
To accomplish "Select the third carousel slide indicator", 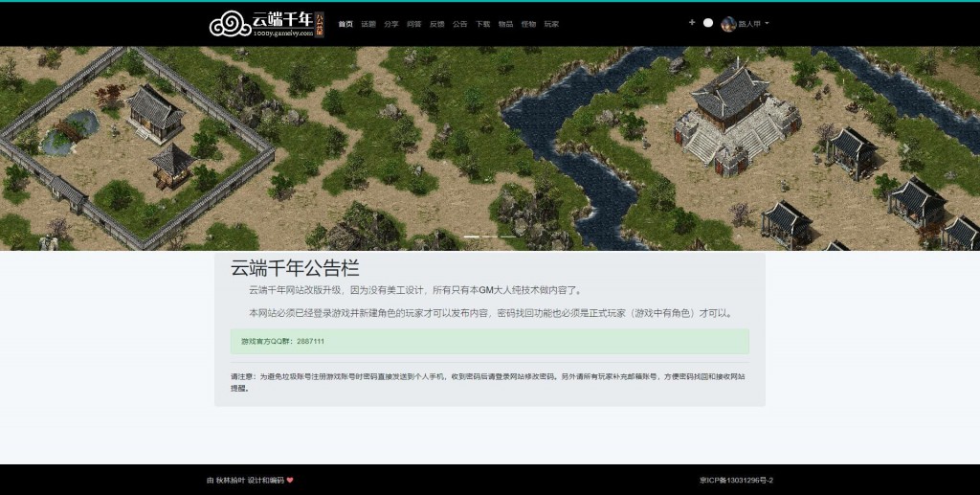I will (x=509, y=236).
